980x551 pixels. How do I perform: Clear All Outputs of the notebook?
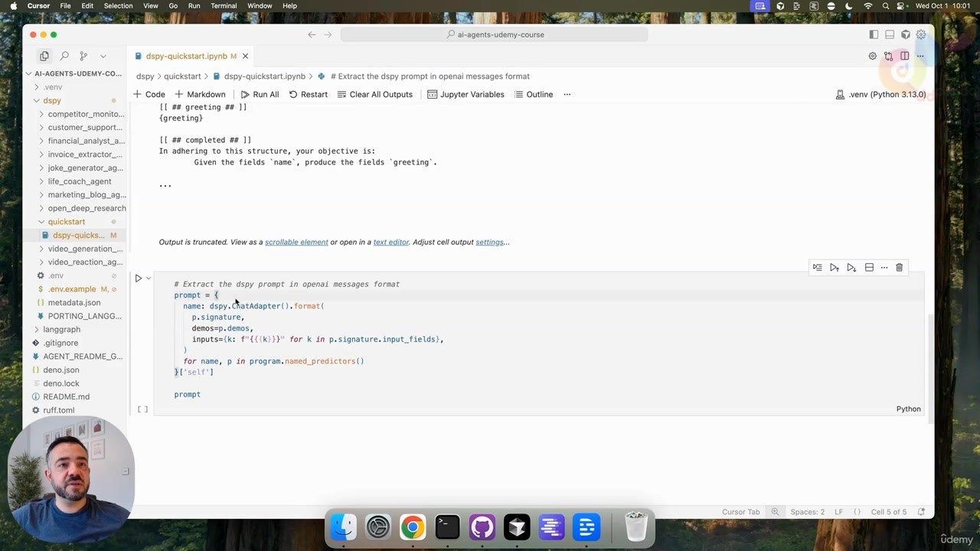tap(375, 94)
